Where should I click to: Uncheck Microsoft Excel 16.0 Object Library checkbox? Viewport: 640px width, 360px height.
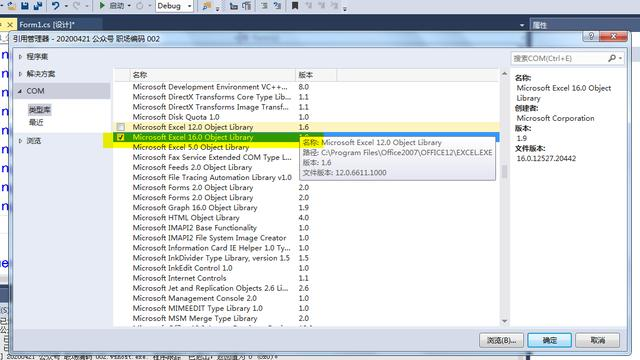coord(121,137)
